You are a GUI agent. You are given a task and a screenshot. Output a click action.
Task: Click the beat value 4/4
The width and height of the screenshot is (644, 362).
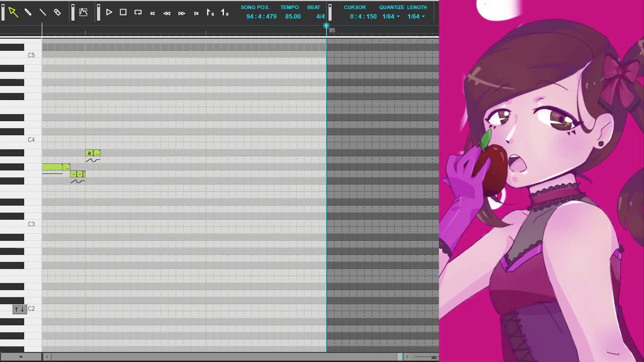pos(320,17)
